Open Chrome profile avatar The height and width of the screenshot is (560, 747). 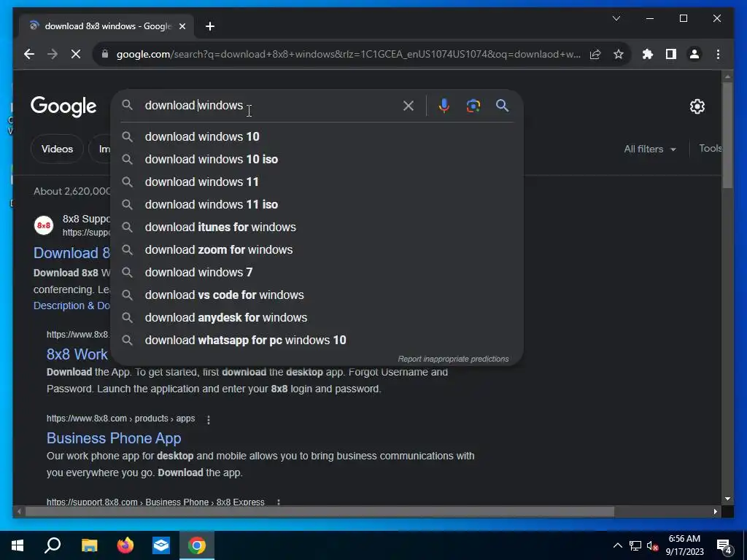coord(694,54)
